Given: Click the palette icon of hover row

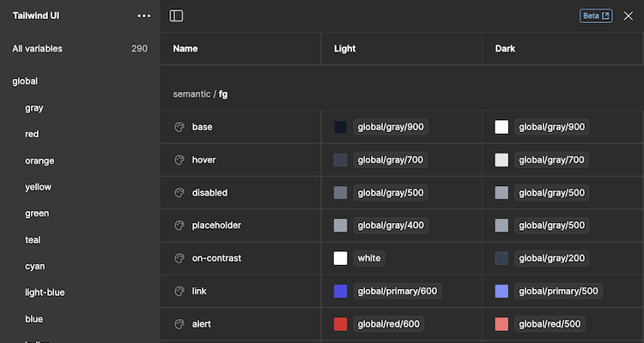Looking at the screenshot, I should click(x=179, y=159).
